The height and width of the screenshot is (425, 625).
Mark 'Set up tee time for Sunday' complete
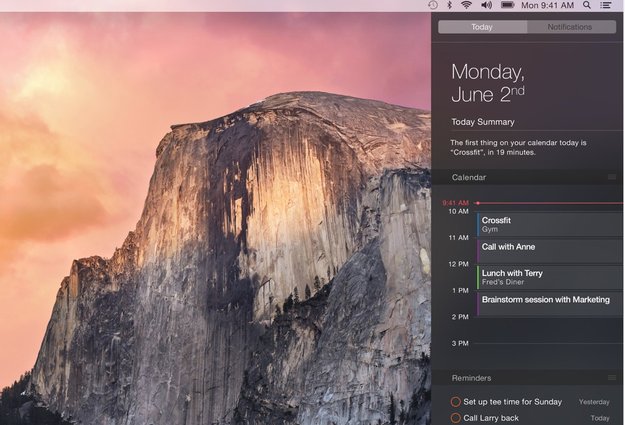(x=456, y=401)
